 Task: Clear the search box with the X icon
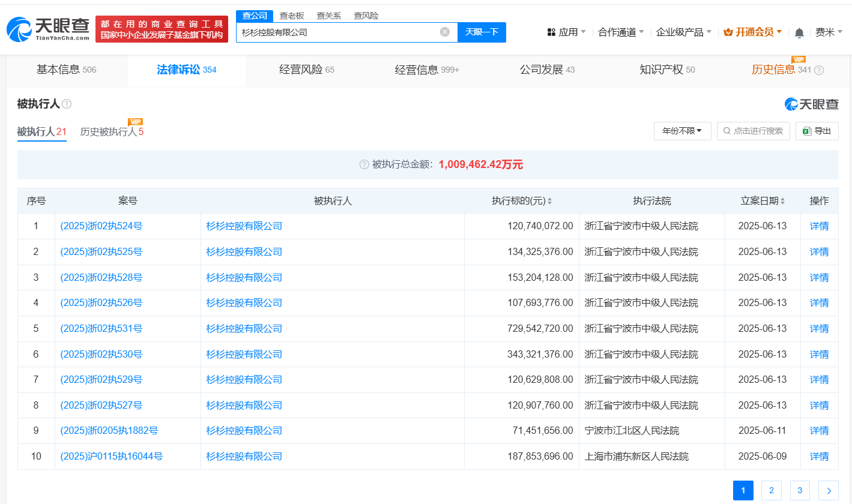(444, 32)
